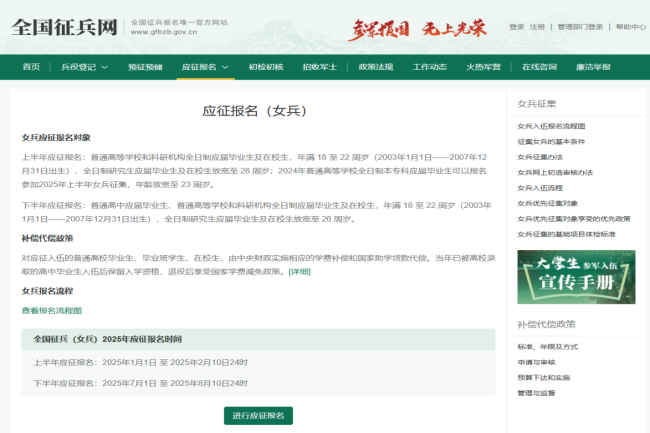
Task: Navigate to 政策法规 section
Action: (375, 67)
